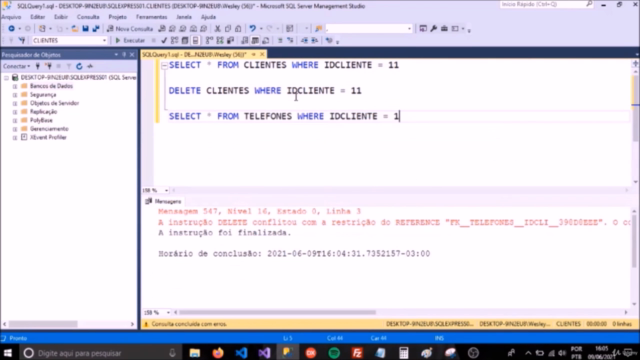
Task: Click the estimated execution plan icon
Action: pos(174,40)
